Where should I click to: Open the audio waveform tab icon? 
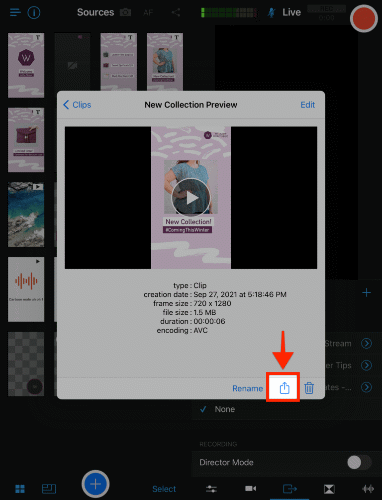tap(368, 489)
